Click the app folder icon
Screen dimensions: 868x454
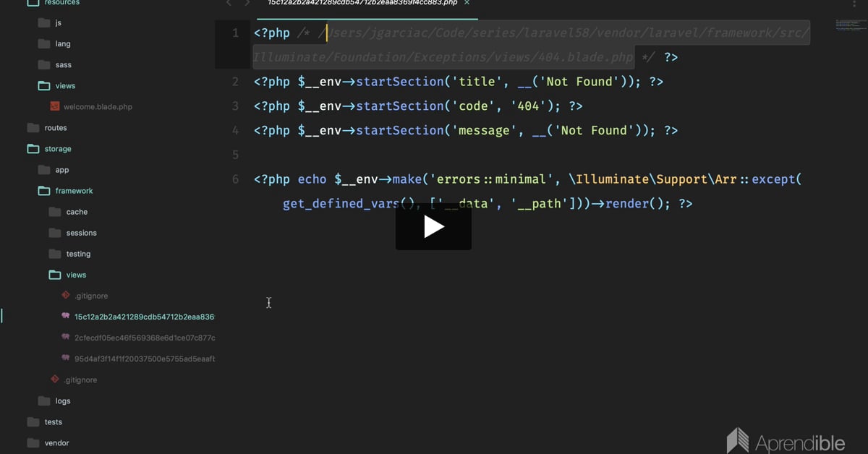[x=43, y=170]
